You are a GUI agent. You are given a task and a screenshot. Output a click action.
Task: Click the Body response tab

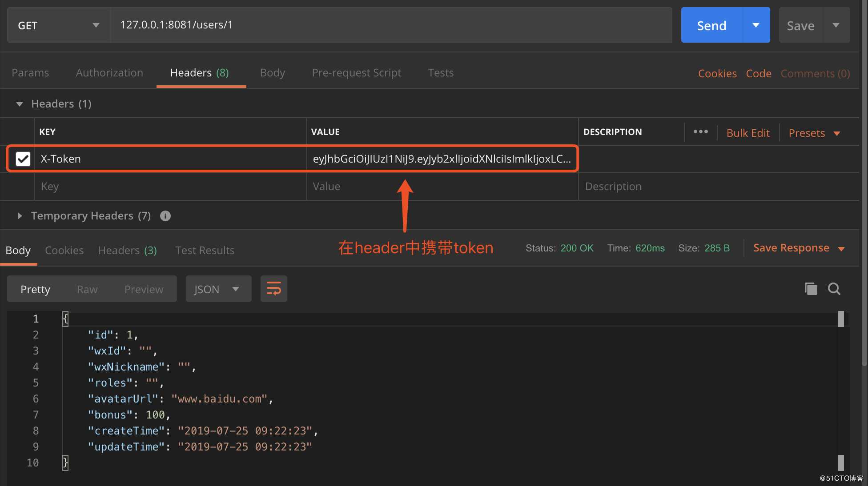(18, 250)
